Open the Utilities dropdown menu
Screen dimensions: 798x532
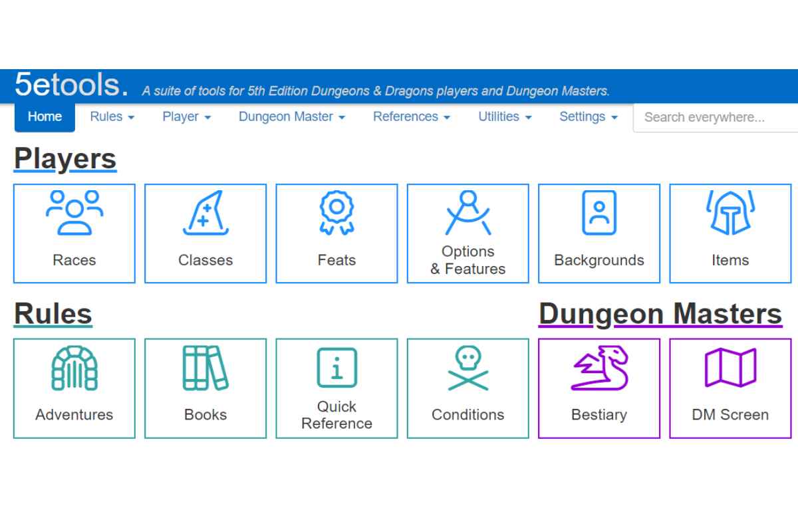click(505, 116)
